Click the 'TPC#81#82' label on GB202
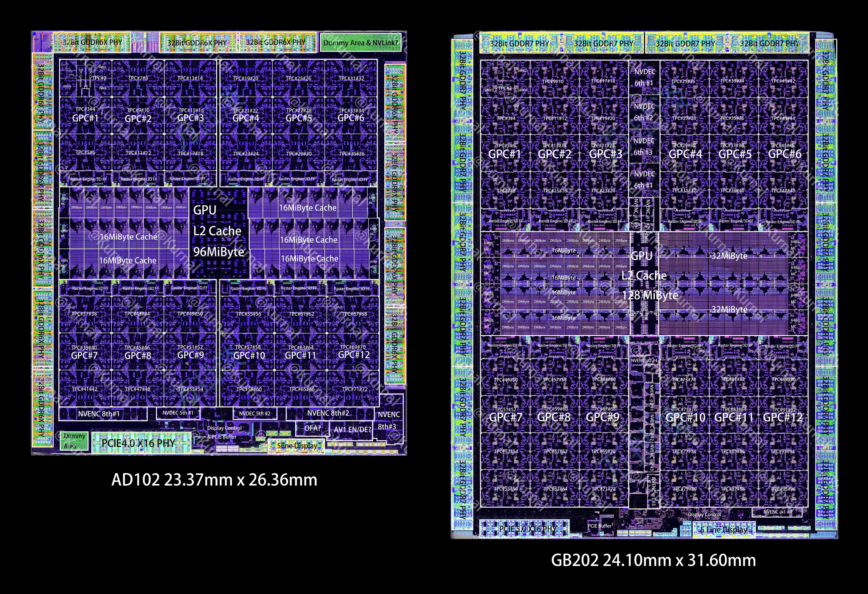 pyautogui.click(x=733, y=379)
